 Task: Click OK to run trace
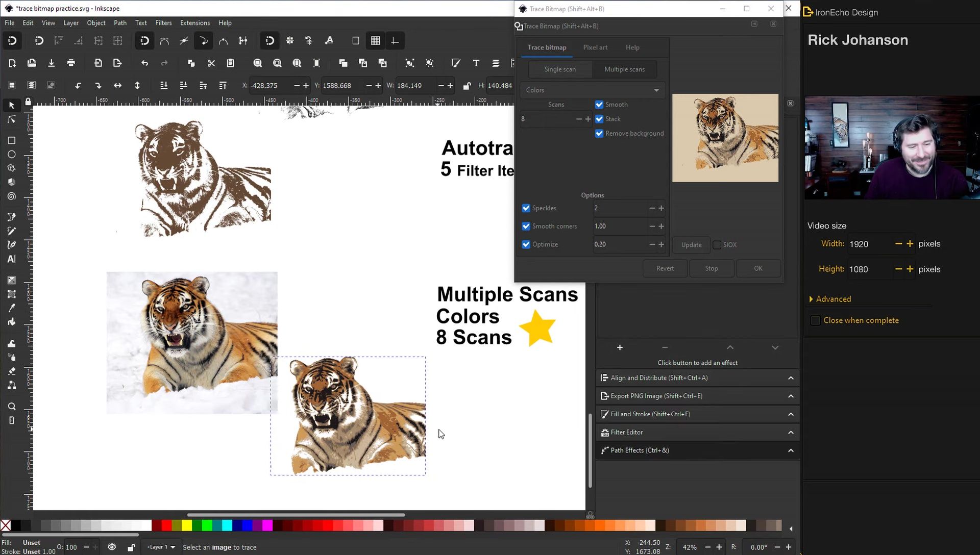[x=758, y=268]
